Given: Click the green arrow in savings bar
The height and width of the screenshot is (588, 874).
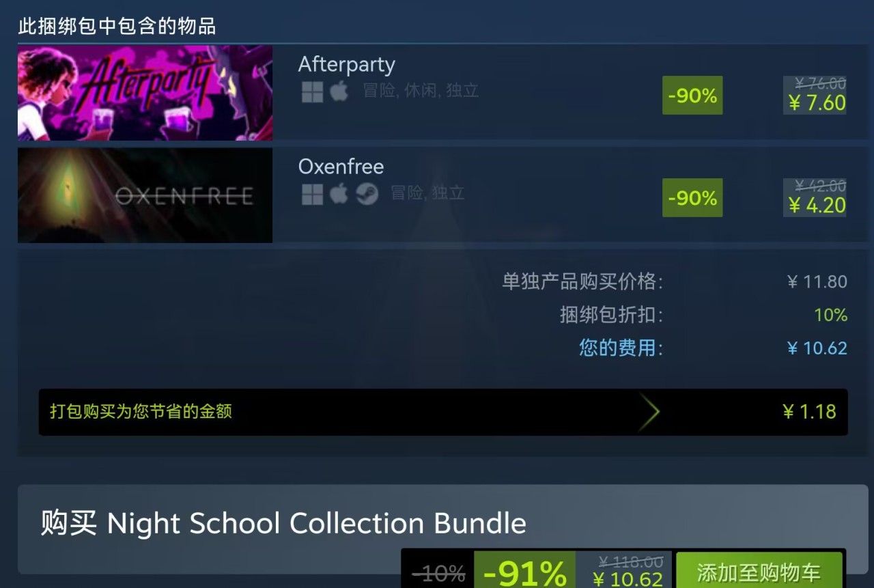Looking at the screenshot, I should tap(649, 412).
